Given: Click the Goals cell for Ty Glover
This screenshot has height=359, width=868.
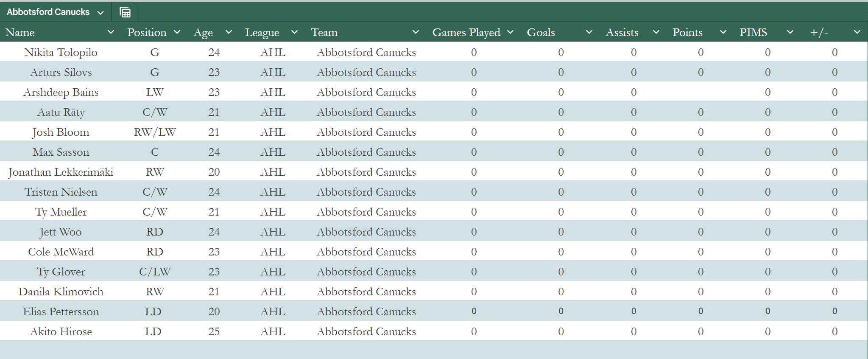Looking at the screenshot, I should 561,272.
